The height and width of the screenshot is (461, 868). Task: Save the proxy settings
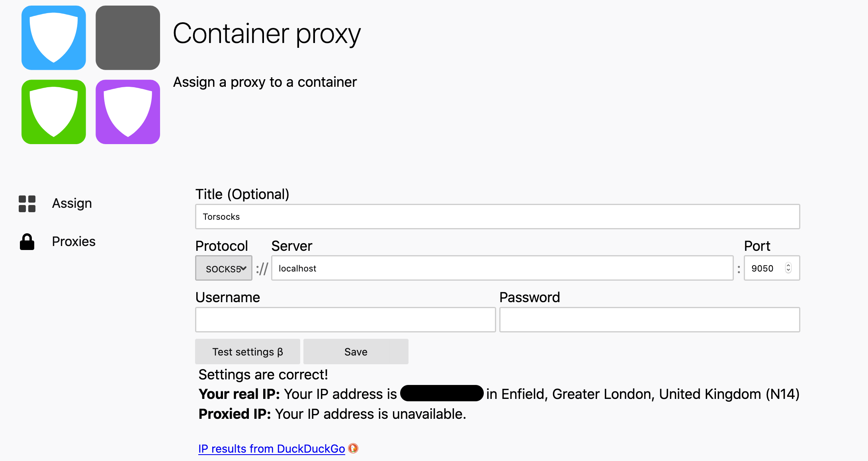[356, 352]
